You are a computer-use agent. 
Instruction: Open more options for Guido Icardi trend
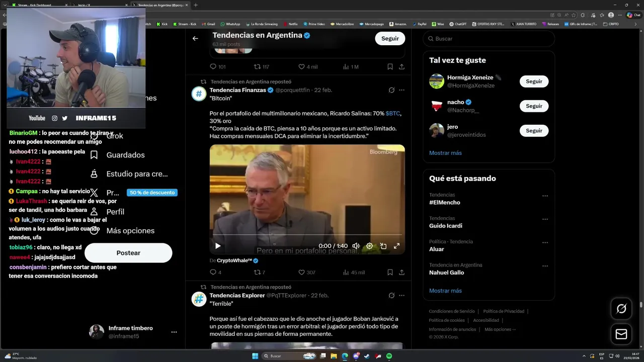pyautogui.click(x=545, y=219)
